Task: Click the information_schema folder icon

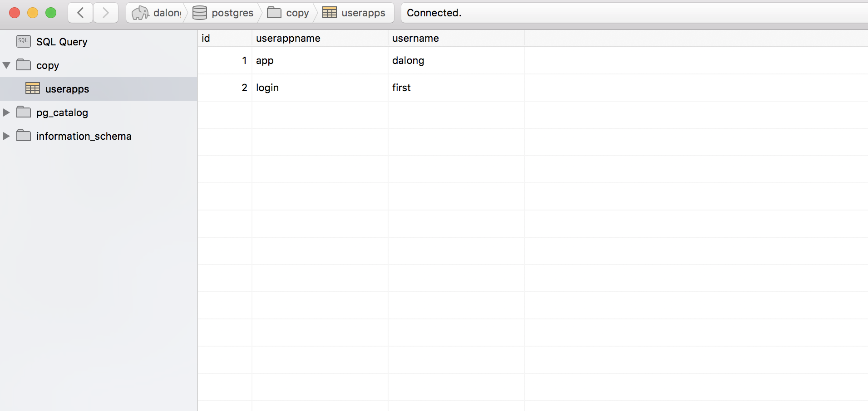Action: click(x=24, y=135)
